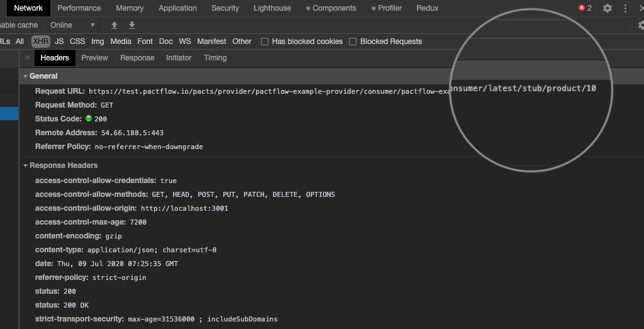Filter requests by Manifest
The height and width of the screenshot is (329, 644).
(x=211, y=42)
